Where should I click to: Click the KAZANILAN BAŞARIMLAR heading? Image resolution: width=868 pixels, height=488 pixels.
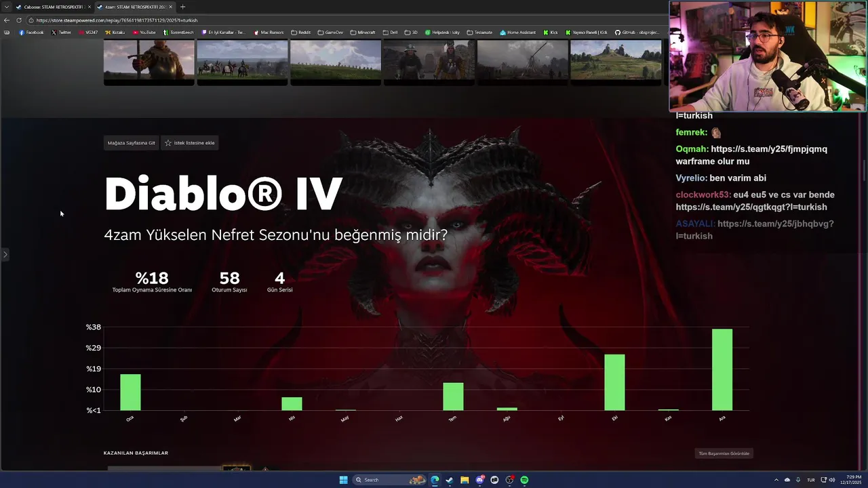[x=136, y=453]
